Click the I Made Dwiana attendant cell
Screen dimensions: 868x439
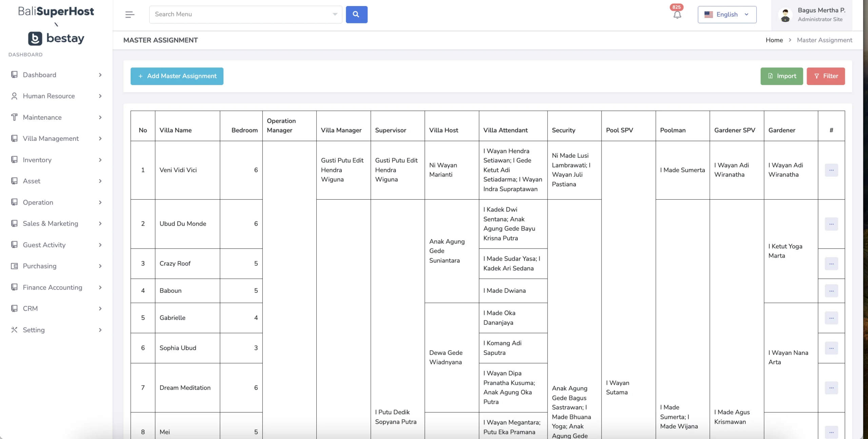coord(513,291)
